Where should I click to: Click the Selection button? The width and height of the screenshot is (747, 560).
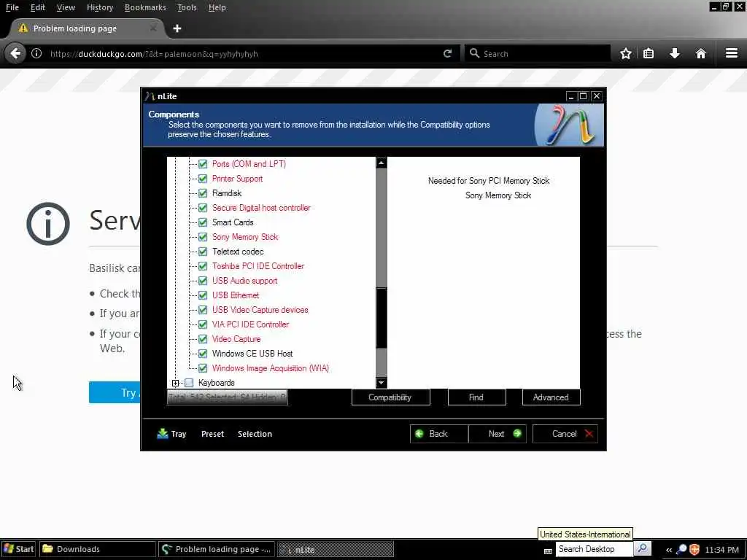coord(255,434)
